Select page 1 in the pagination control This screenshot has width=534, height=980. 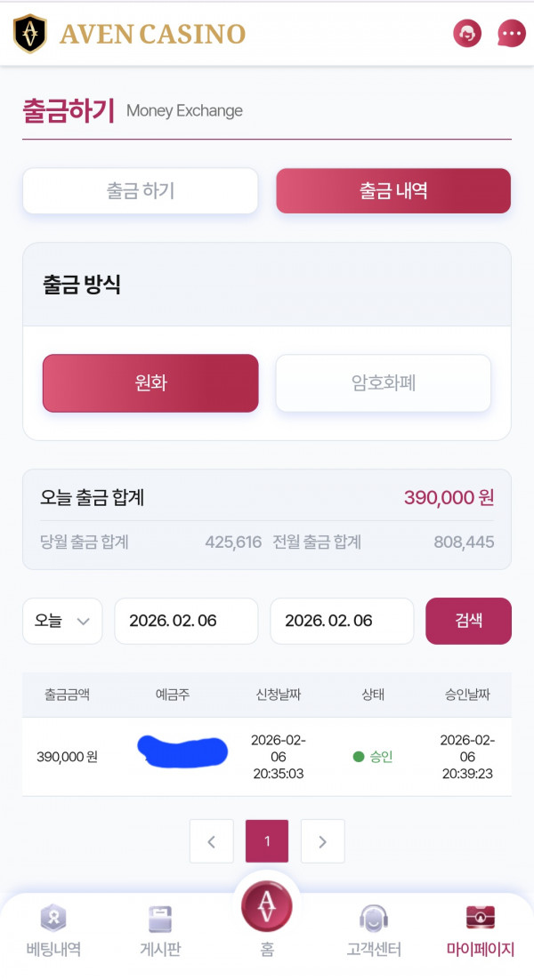tap(267, 840)
